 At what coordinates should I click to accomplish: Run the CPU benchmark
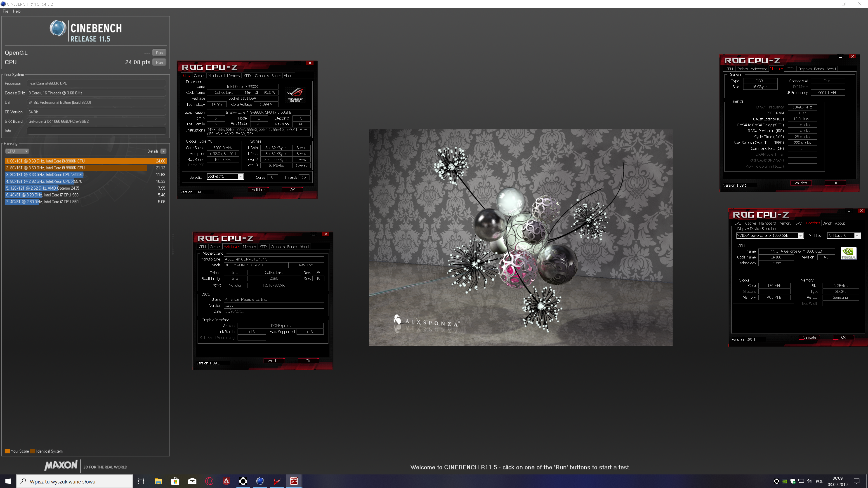159,62
